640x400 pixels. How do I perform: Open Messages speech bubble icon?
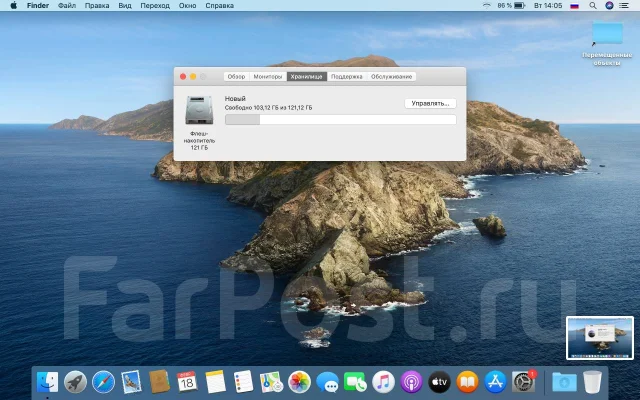coord(327,382)
